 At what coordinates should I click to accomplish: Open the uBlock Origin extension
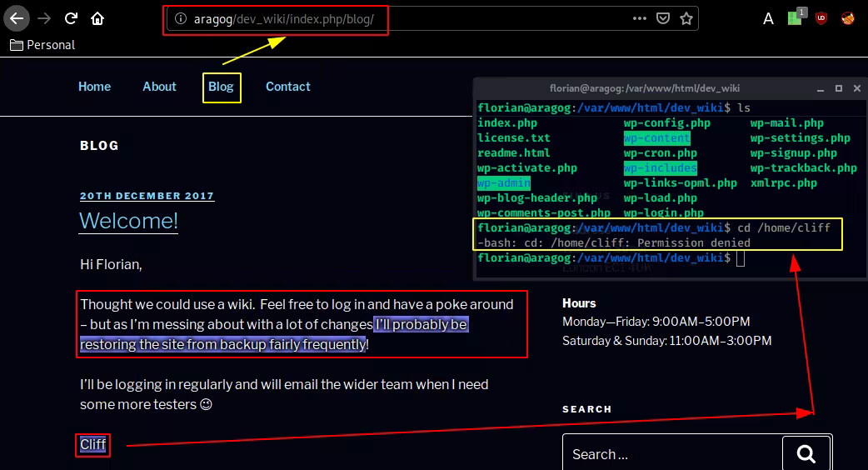pos(821,18)
